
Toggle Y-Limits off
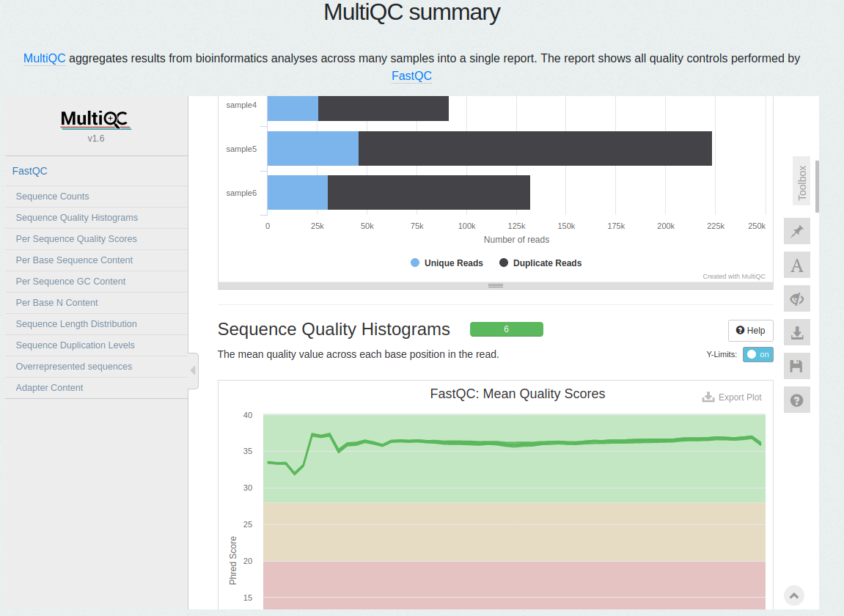coord(757,354)
